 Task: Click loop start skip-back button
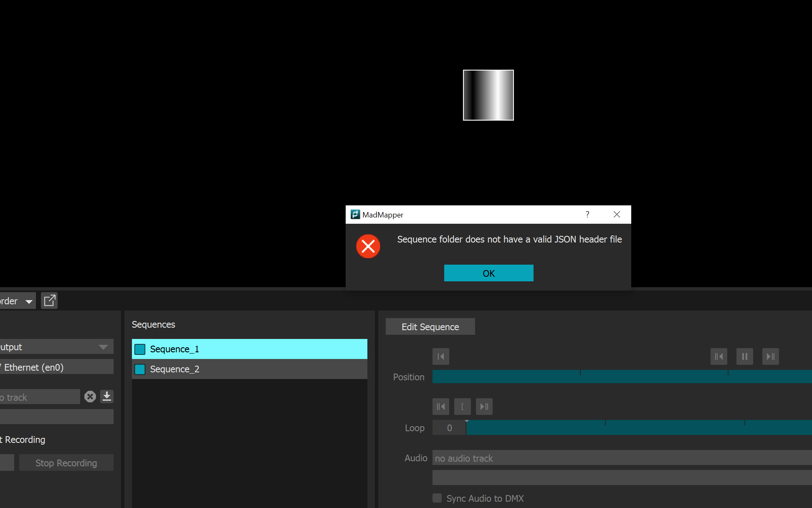(x=440, y=407)
